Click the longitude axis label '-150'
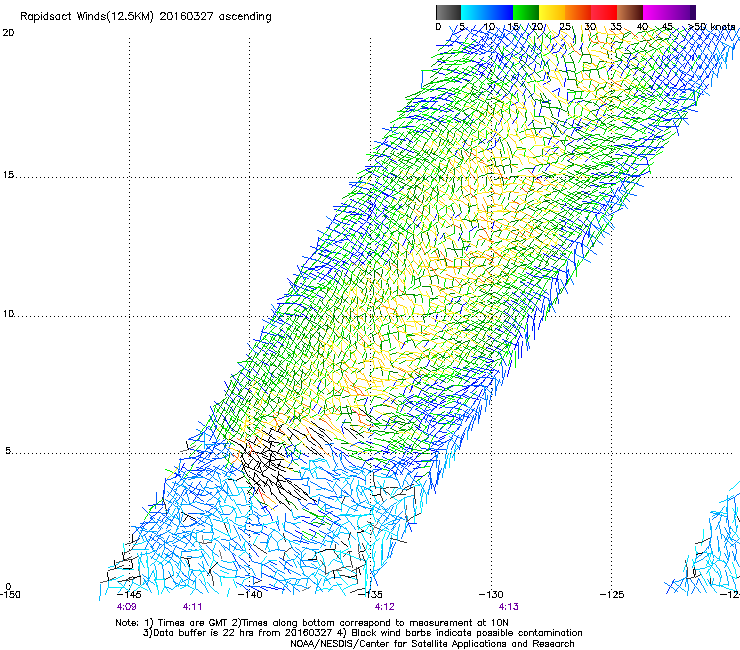 coord(10,595)
